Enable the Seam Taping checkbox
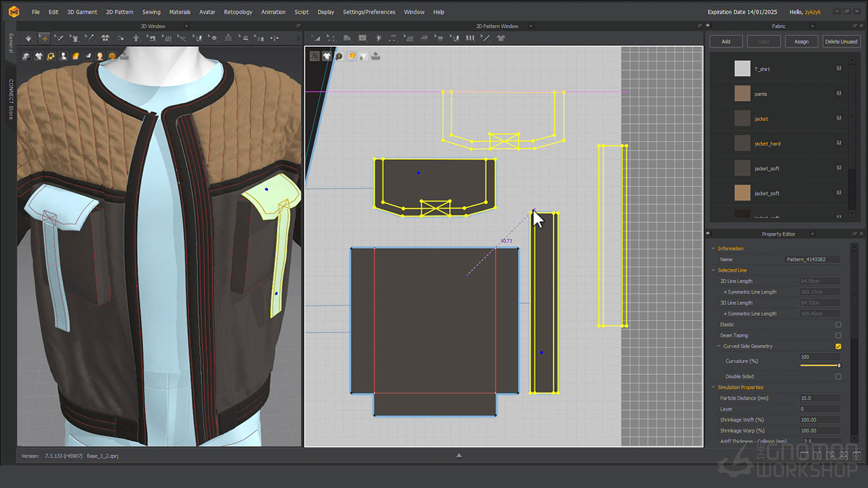Image resolution: width=868 pixels, height=488 pixels. (x=838, y=335)
